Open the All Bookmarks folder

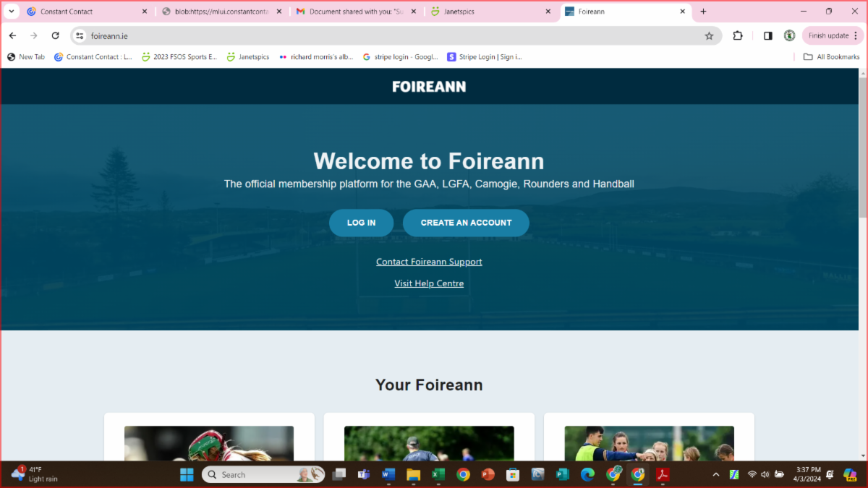[x=832, y=57]
